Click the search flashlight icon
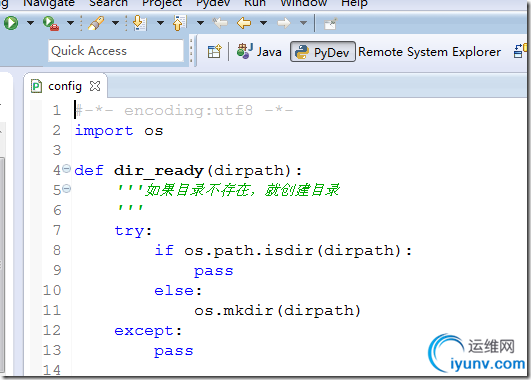Viewport: 531px width, 380px height. point(96,23)
